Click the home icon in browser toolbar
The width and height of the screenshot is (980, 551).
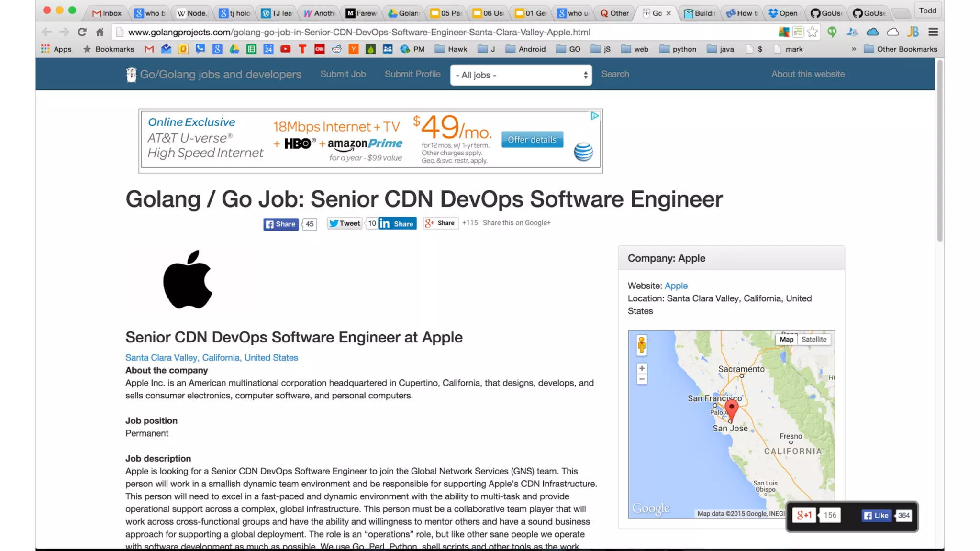tap(100, 32)
